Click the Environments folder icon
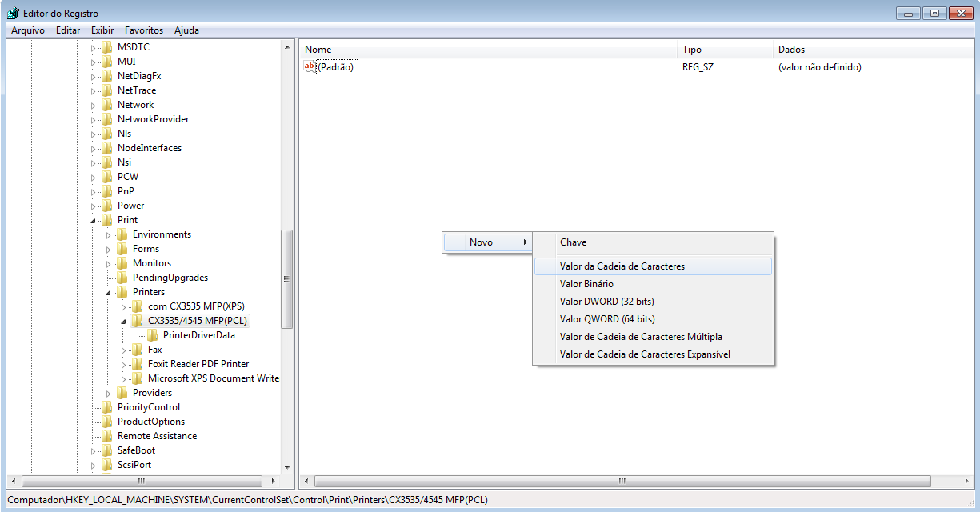Image resolution: width=980 pixels, height=512 pixels. (122, 234)
